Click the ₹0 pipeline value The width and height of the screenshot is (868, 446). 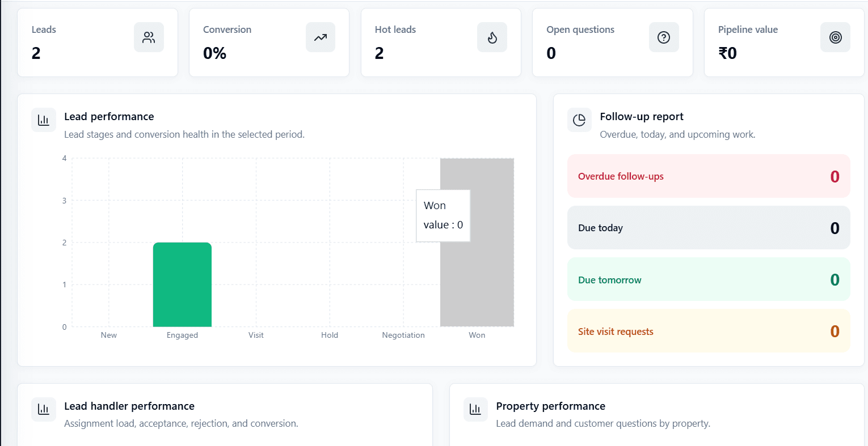(x=727, y=53)
